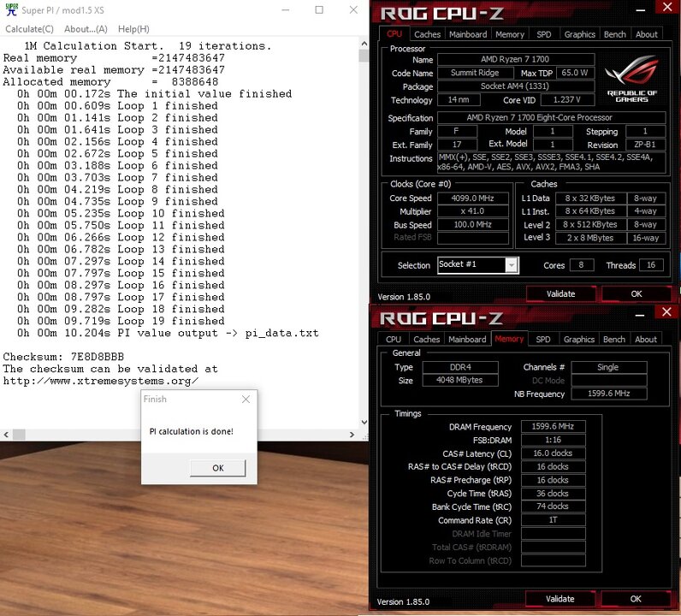Maximize the Super PI window
The image size is (681, 616).
(319, 9)
